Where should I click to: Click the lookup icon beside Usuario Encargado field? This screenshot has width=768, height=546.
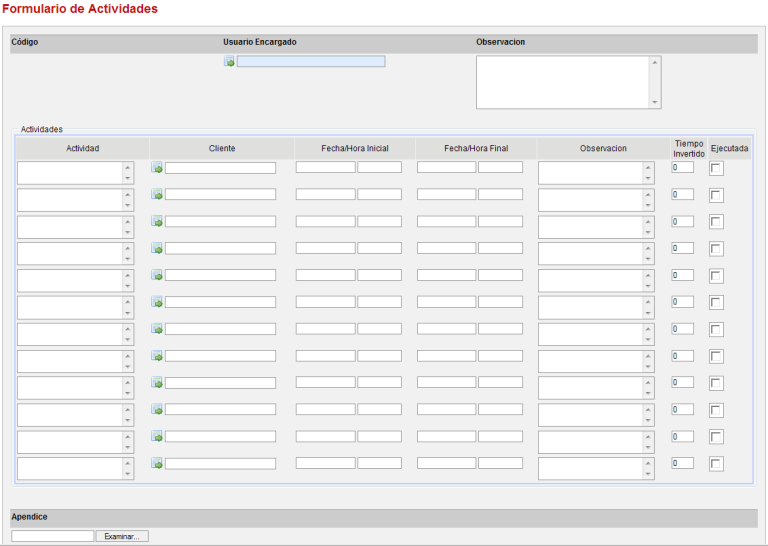tap(229, 62)
